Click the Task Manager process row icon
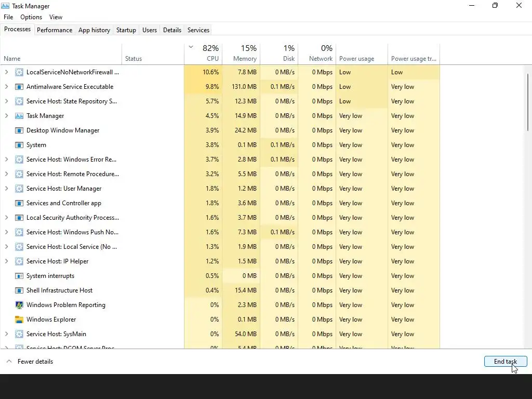Screen dimensions: 532x399 tap(19, 116)
